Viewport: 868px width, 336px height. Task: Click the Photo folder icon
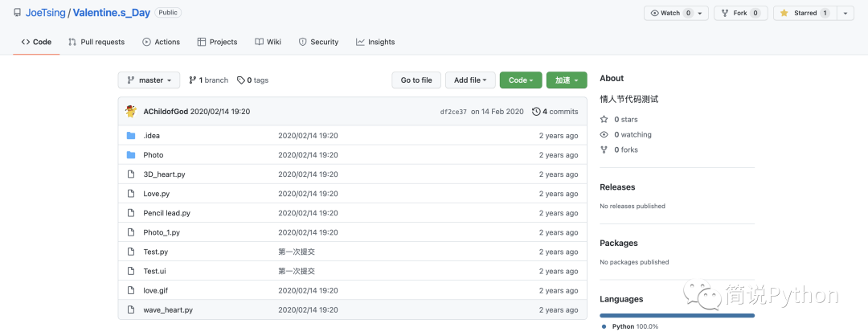click(131, 155)
